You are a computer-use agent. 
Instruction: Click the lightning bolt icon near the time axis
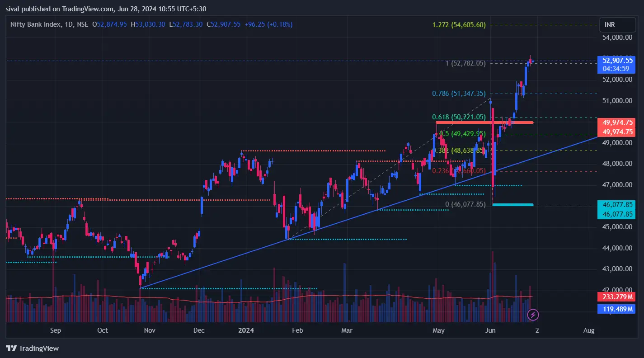[x=533, y=315]
